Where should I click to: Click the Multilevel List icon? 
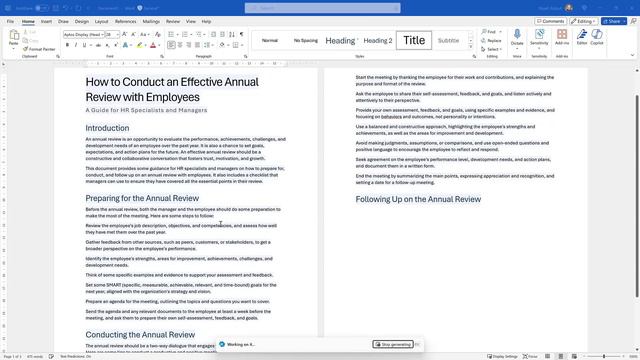(199, 34)
